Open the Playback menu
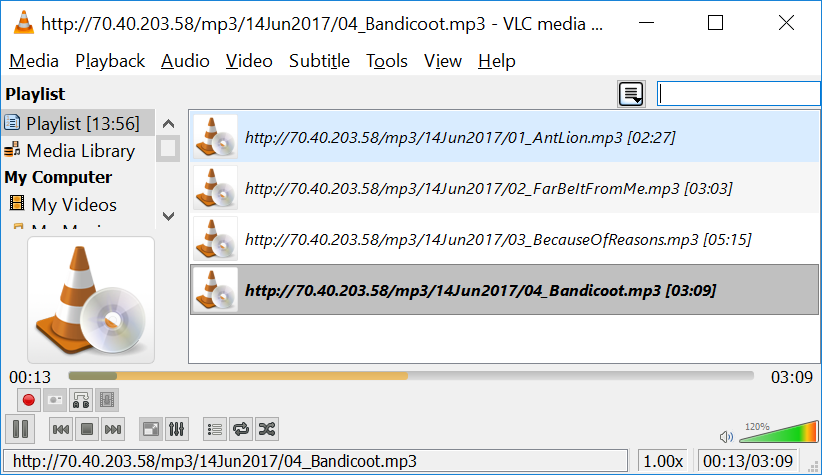 [x=110, y=61]
